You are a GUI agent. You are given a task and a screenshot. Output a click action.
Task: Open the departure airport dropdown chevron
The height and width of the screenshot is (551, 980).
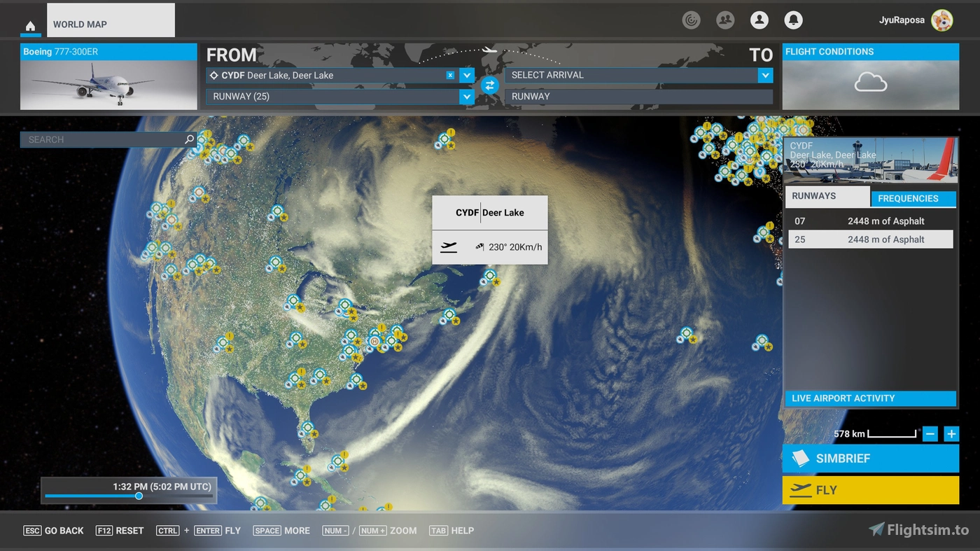pyautogui.click(x=467, y=75)
